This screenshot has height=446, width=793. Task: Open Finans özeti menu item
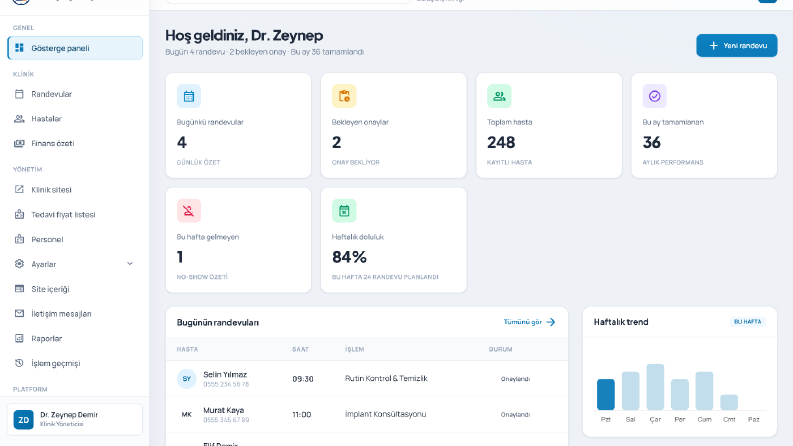(75, 144)
